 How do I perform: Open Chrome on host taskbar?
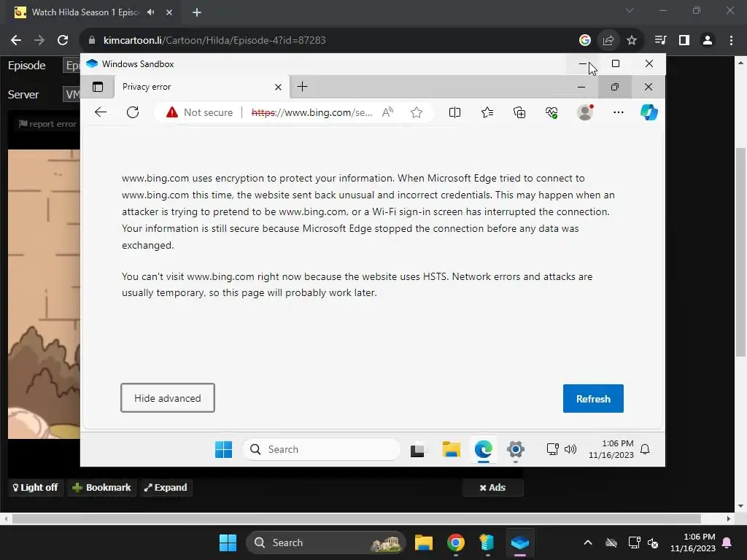click(456, 542)
